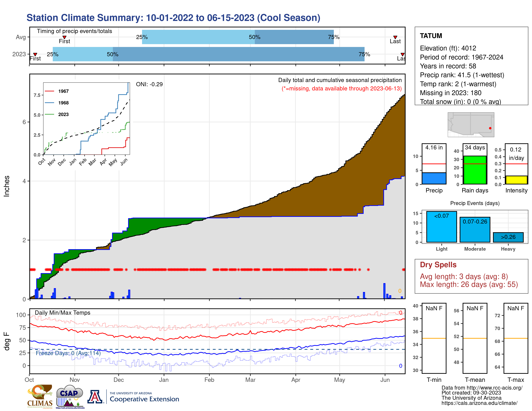532x411 pixels.
Task: Click the 2023 75% label on timing bar
Action: [x=364, y=54]
